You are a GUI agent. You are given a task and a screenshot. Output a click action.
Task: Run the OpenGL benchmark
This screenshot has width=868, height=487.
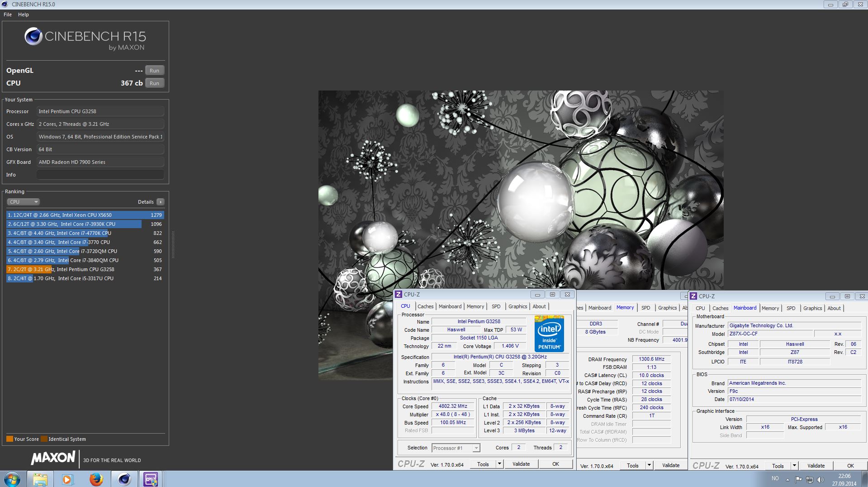click(155, 71)
